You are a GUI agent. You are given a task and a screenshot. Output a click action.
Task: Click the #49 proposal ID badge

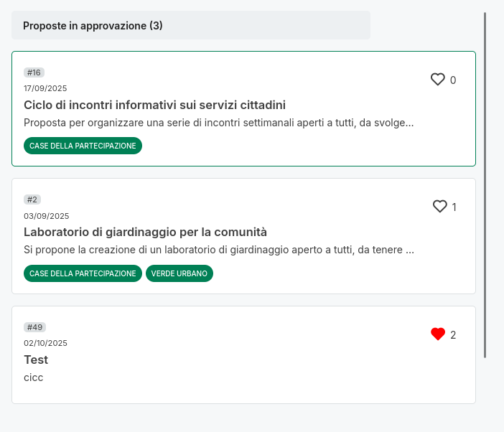34,327
